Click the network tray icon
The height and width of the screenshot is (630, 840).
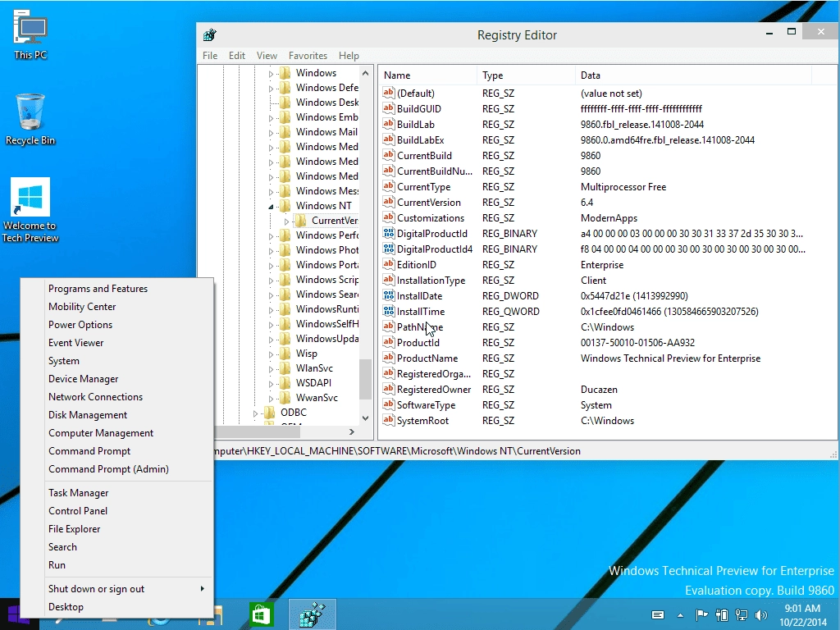(x=742, y=614)
